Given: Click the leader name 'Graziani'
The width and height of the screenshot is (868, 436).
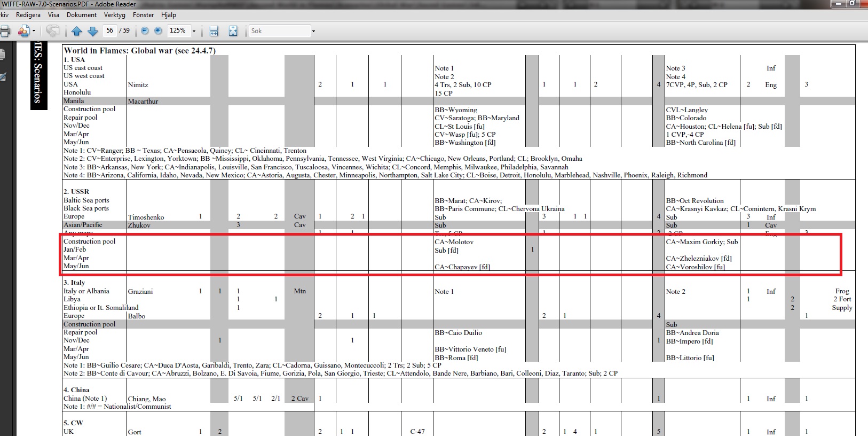Looking at the screenshot, I should 140,291.
